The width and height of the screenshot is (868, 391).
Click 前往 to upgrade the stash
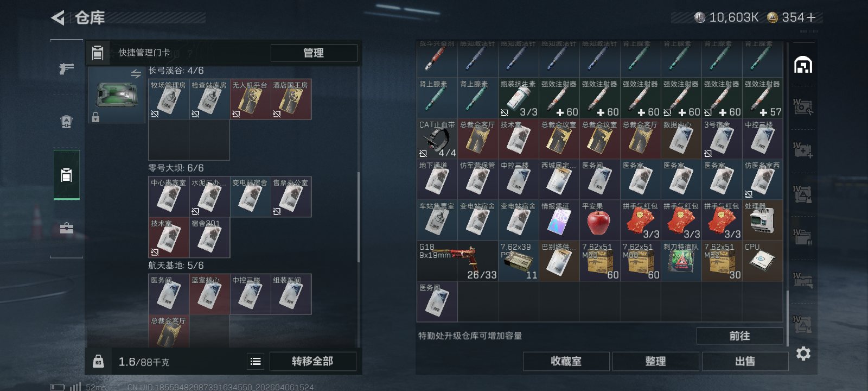(x=739, y=336)
